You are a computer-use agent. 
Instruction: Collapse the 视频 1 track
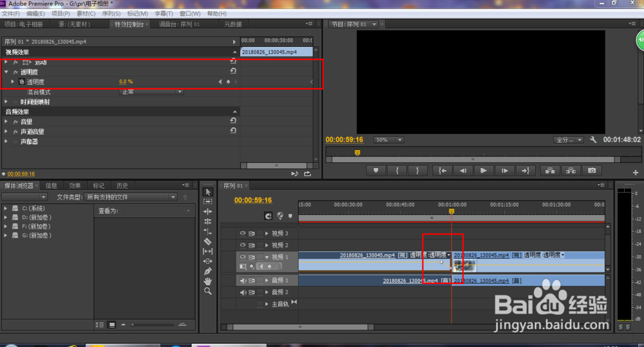[267, 257]
